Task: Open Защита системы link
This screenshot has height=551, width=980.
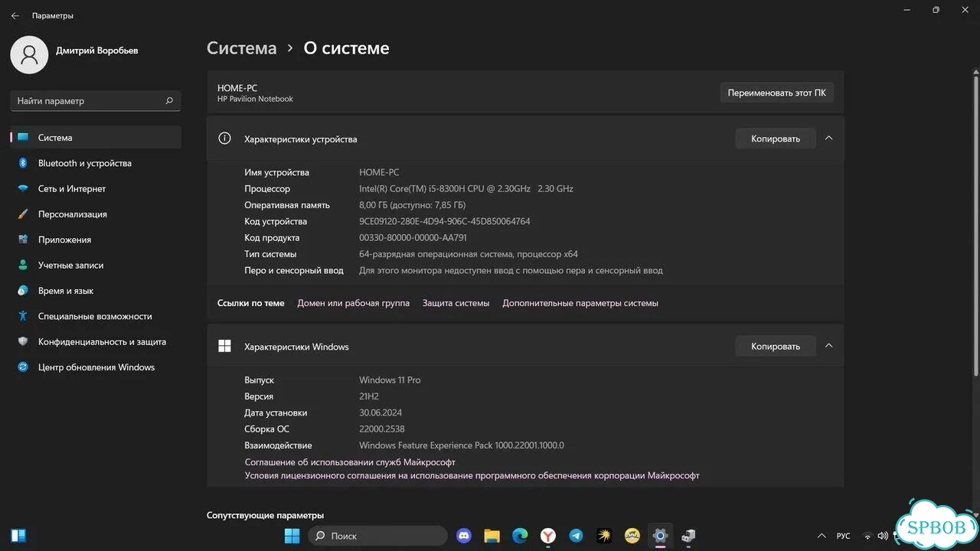Action: (456, 303)
